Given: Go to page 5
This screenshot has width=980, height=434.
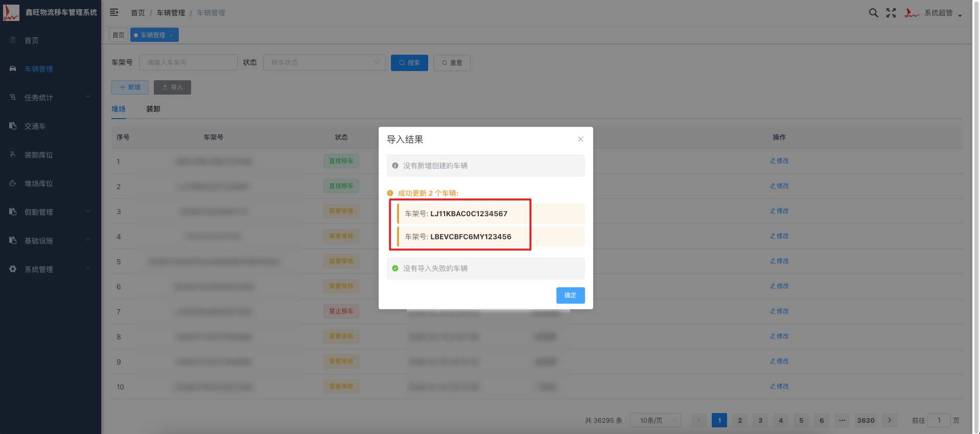Looking at the screenshot, I should 801,420.
